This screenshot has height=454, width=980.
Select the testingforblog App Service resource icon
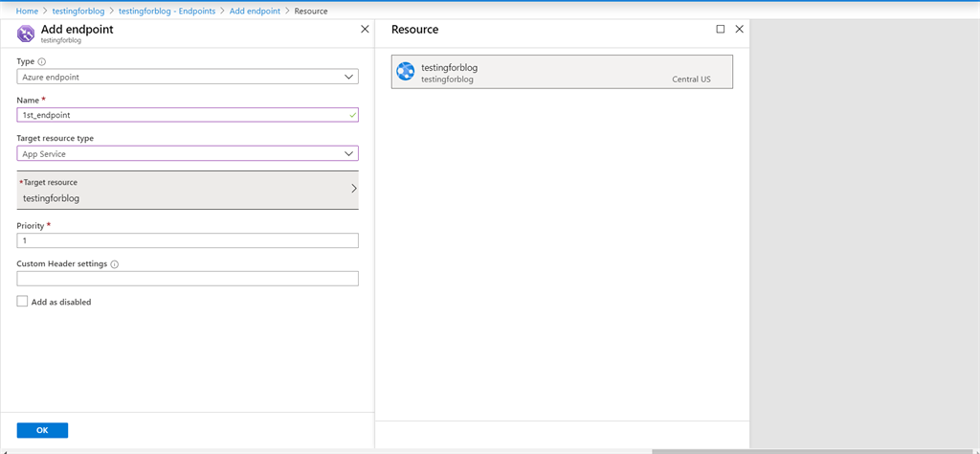[406, 72]
